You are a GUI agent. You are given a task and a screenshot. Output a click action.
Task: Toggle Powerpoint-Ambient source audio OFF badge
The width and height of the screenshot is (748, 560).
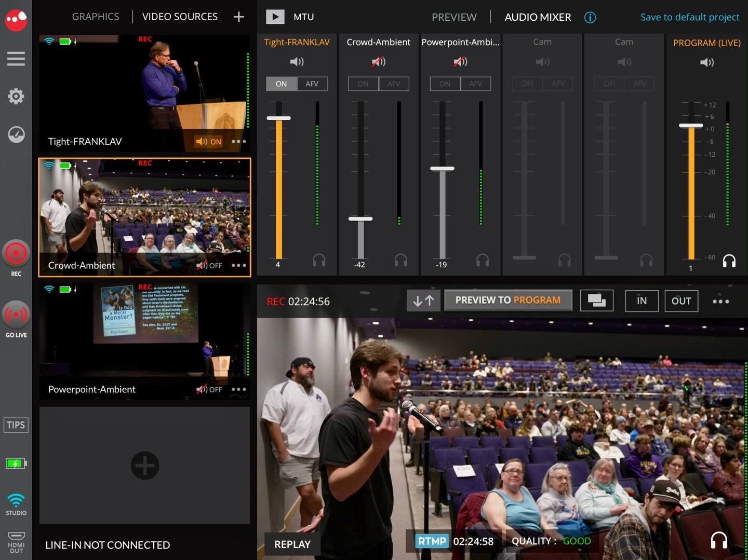point(209,389)
